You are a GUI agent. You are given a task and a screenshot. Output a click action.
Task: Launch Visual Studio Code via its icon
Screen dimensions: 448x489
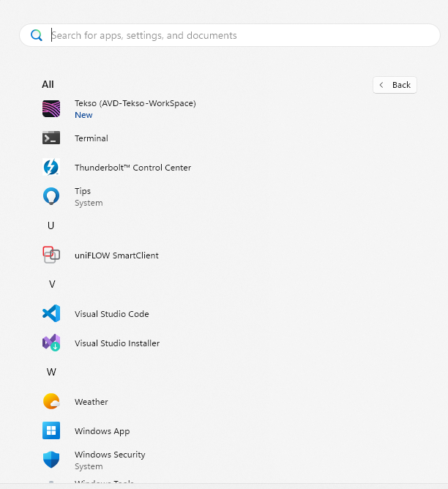[x=51, y=313]
